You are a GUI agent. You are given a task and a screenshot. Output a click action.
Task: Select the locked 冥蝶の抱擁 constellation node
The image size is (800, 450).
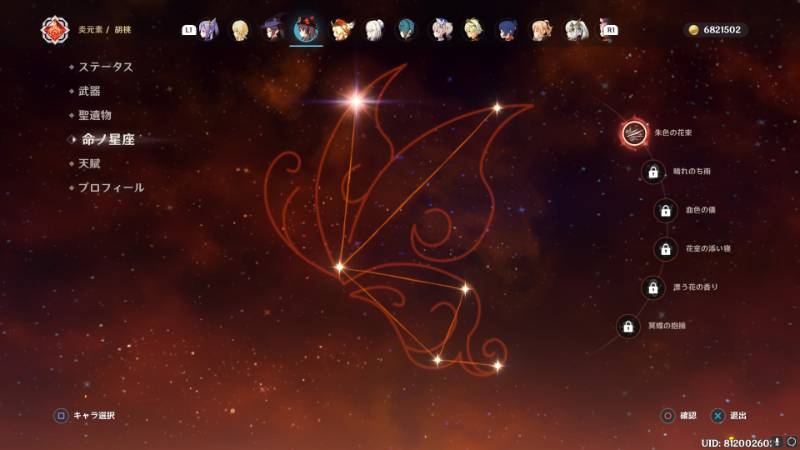click(628, 327)
